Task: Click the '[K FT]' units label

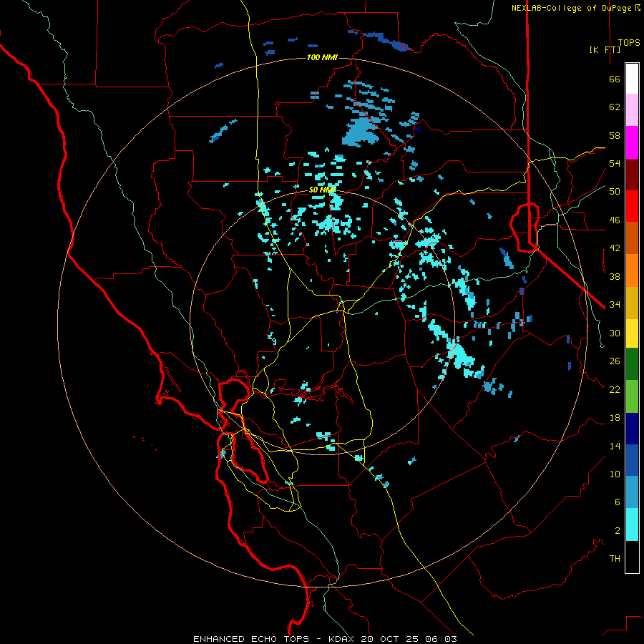Action: [605, 49]
